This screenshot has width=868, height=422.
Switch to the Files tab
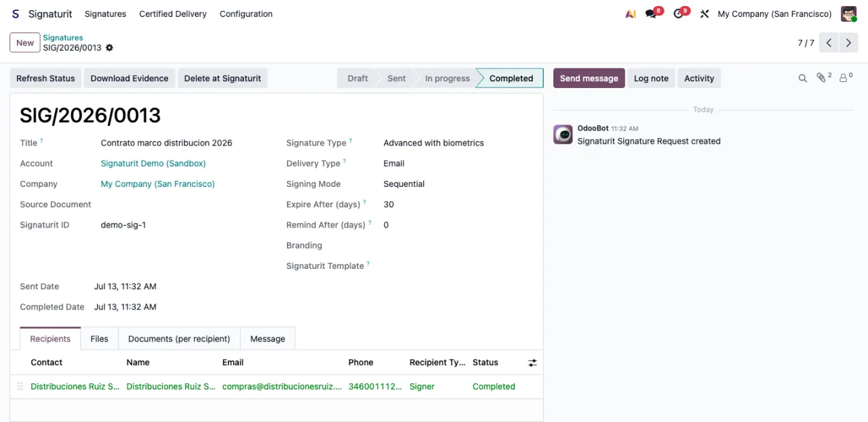point(100,339)
